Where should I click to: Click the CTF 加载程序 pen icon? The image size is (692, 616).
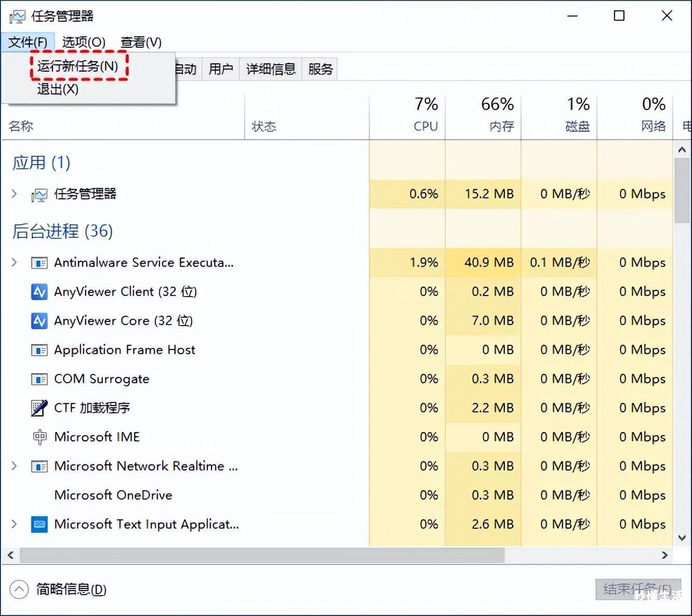tap(39, 408)
